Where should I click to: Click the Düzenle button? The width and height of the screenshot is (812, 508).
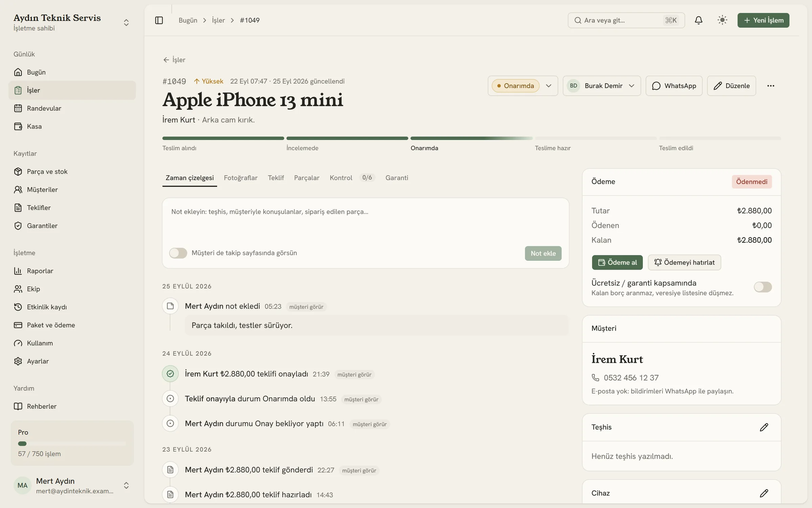(731, 86)
